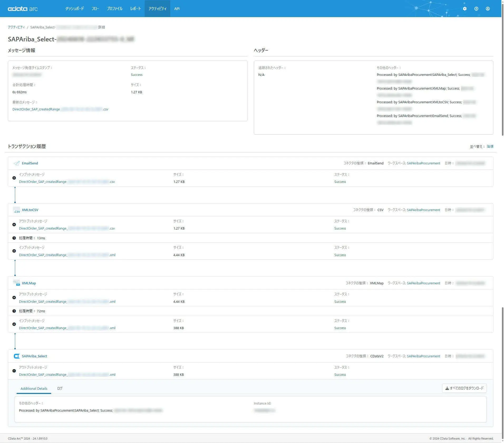Screen dimensions: 504x443
Task: Click すべてのログをダウンロード button
Action: [x=464, y=388]
